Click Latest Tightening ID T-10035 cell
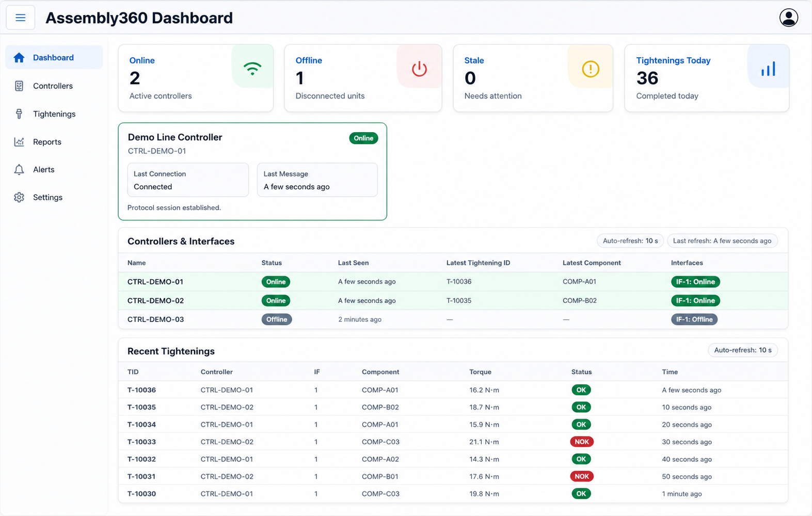 pyautogui.click(x=459, y=301)
